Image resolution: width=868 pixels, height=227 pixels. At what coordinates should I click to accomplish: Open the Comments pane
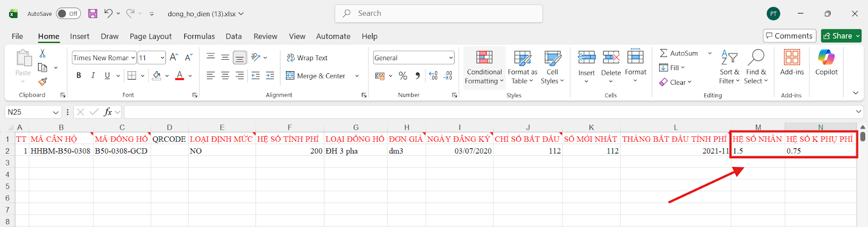pos(789,36)
